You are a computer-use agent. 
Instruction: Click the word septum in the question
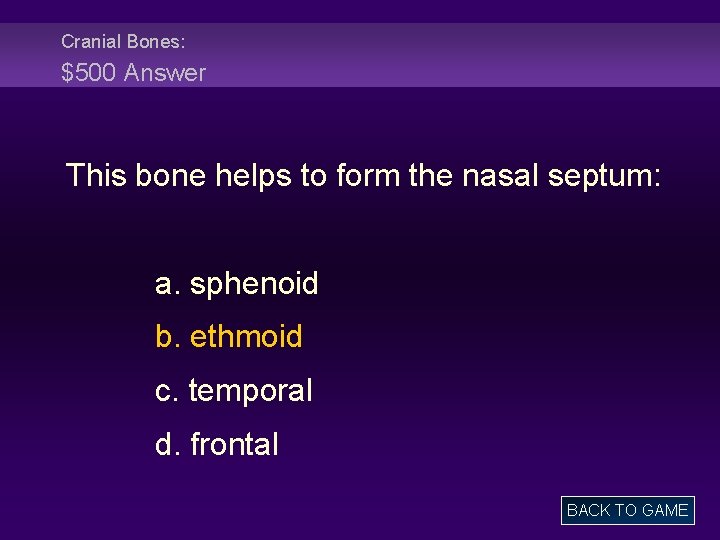(604, 178)
